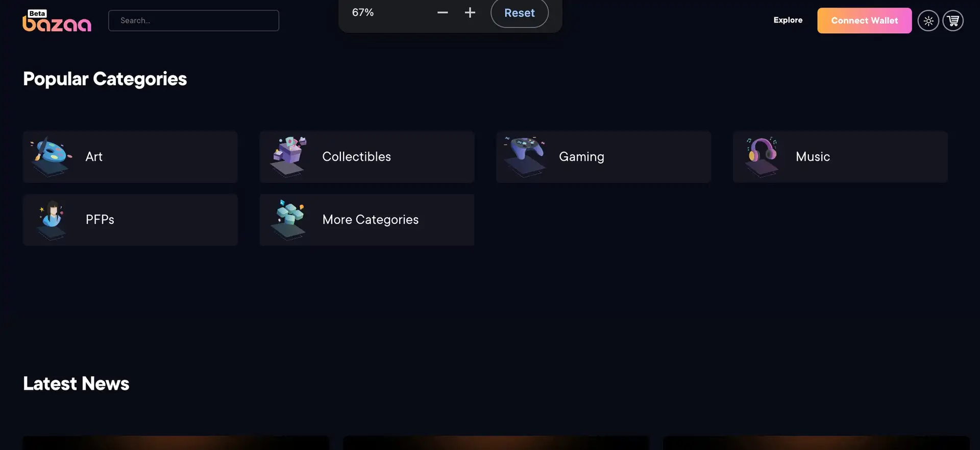
Task: Open the Explore menu item
Action: click(788, 20)
